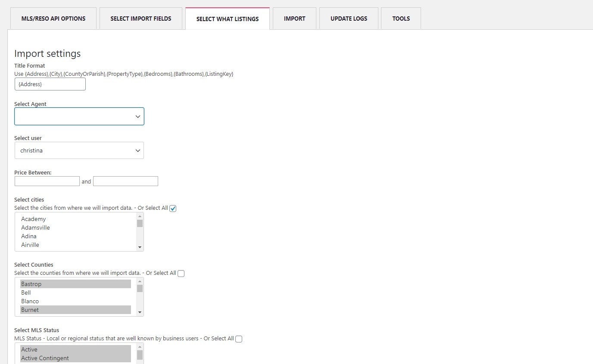
Task: Open the Select user dropdown showing christina
Action: 79,150
